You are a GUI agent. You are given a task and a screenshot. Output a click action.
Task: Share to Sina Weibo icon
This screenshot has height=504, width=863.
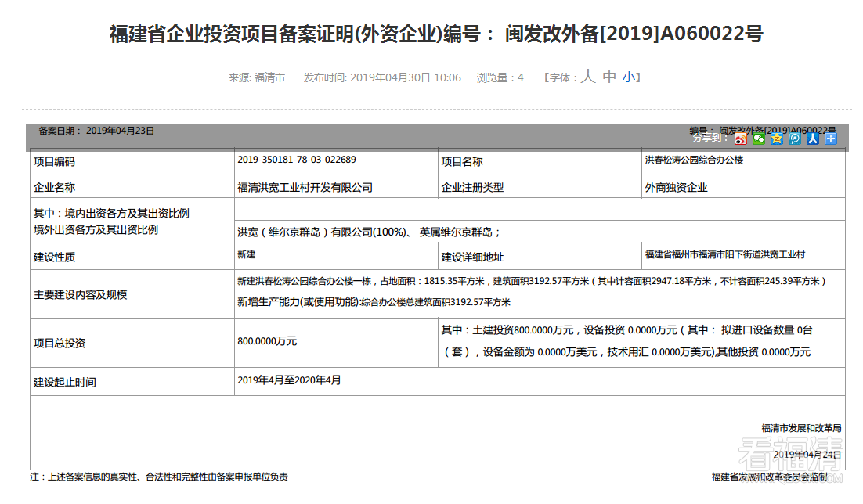(x=741, y=139)
